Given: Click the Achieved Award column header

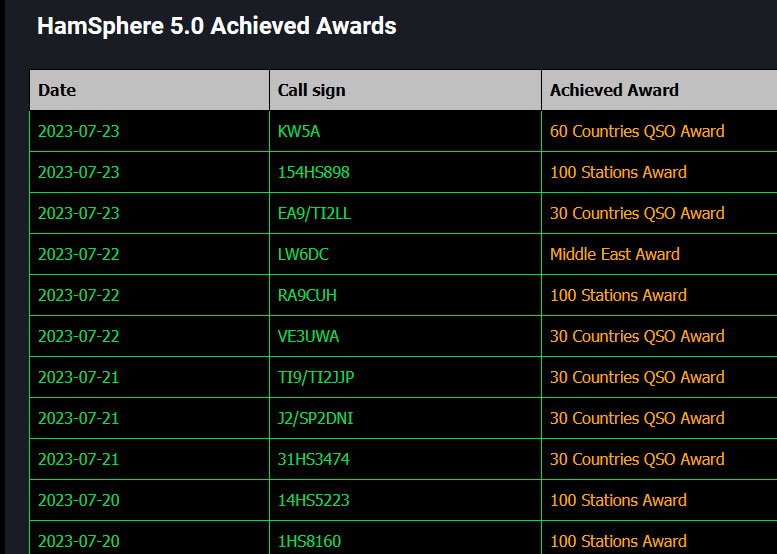Looking at the screenshot, I should tap(614, 90).
